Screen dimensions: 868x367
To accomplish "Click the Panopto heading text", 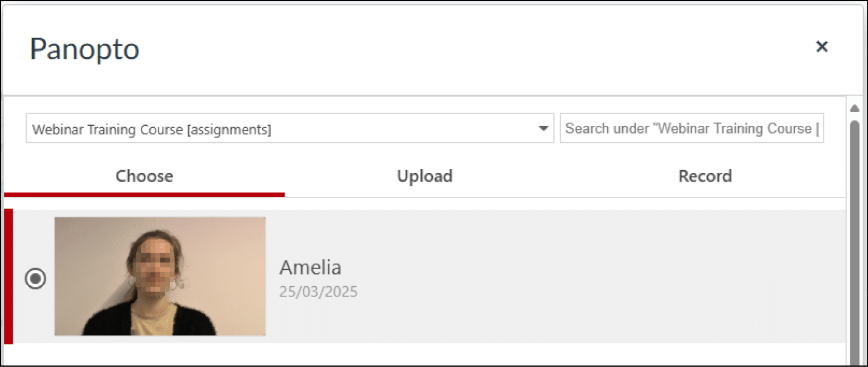I will [x=84, y=49].
